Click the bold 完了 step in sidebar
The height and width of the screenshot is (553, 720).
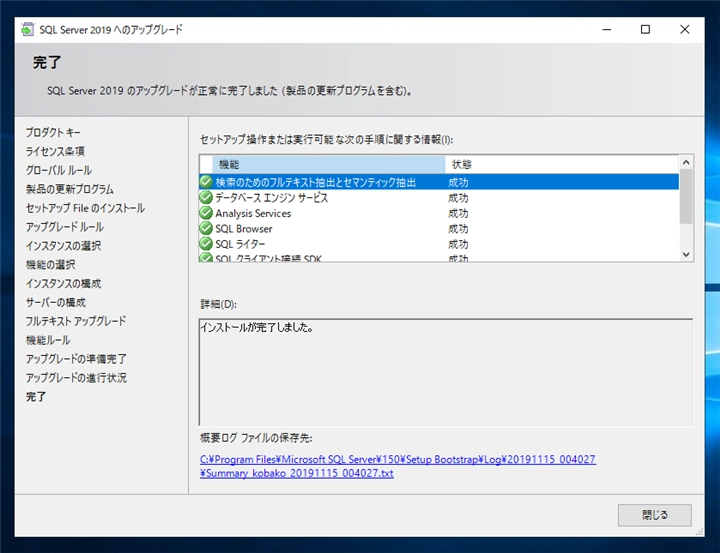pos(36,396)
